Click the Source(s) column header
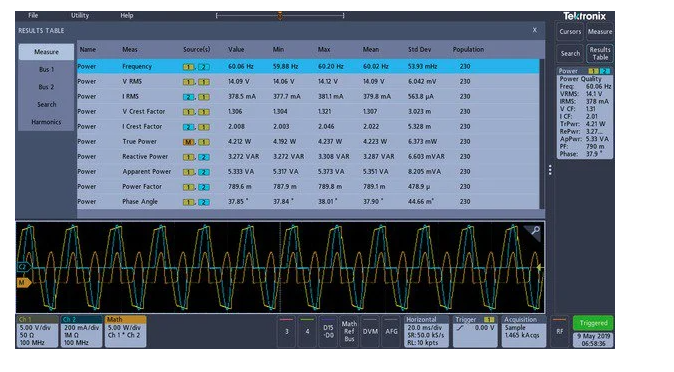The image size is (674, 372). (x=197, y=49)
